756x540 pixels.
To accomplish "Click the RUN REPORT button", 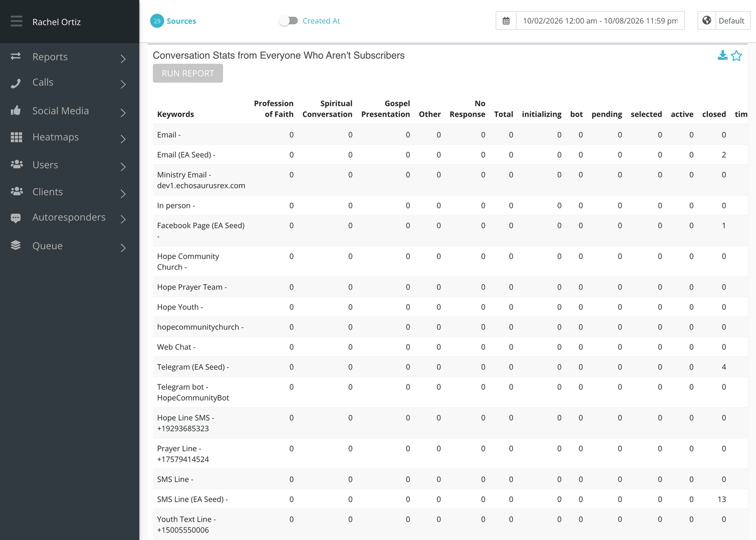I will pos(188,73).
